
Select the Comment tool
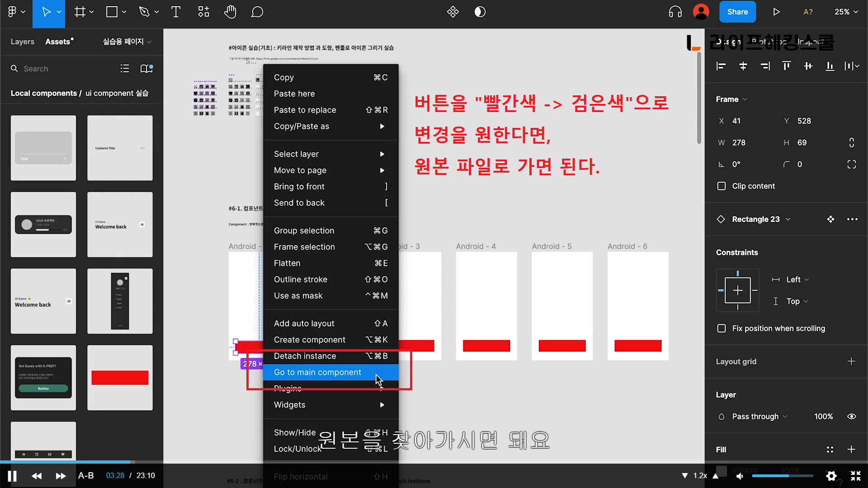click(x=257, y=12)
